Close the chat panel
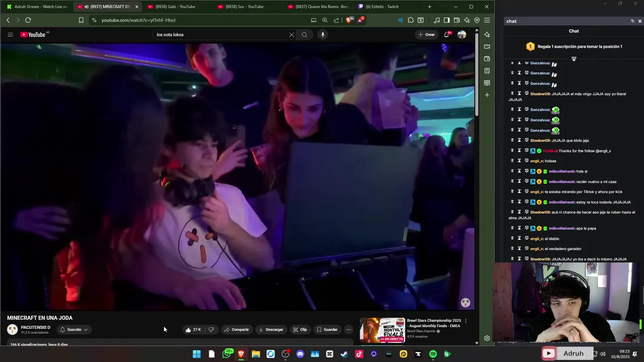 [x=639, y=21]
